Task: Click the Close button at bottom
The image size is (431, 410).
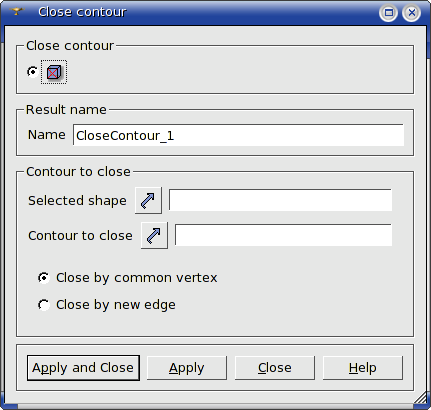Action: [275, 368]
